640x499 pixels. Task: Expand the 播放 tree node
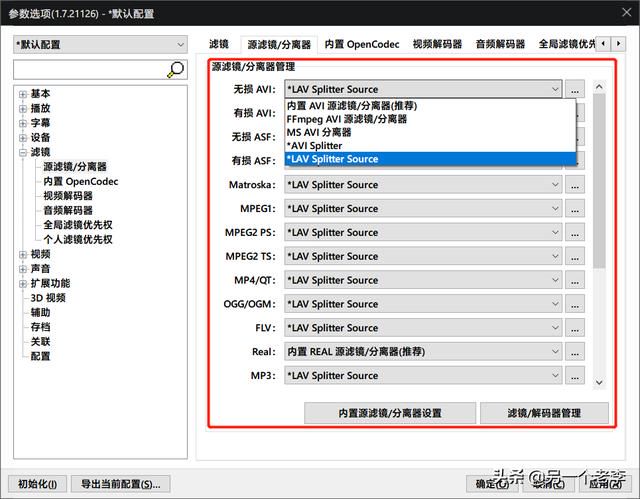23,109
